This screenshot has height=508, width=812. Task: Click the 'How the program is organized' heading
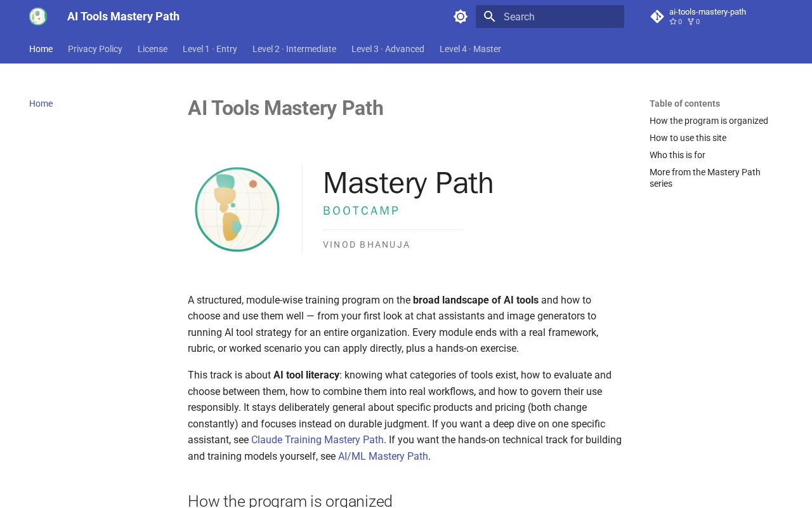290,500
